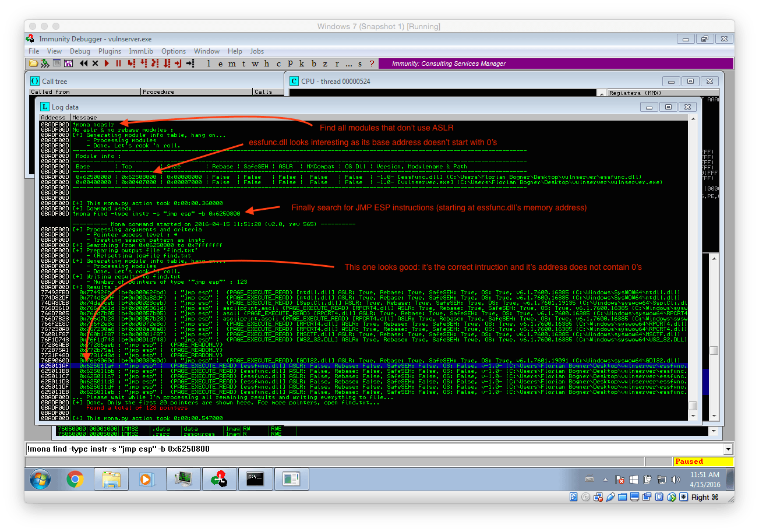Show threads with 't' toolbar button
Screen dimensions: 759x532
pyautogui.click(x=243, y=64)
